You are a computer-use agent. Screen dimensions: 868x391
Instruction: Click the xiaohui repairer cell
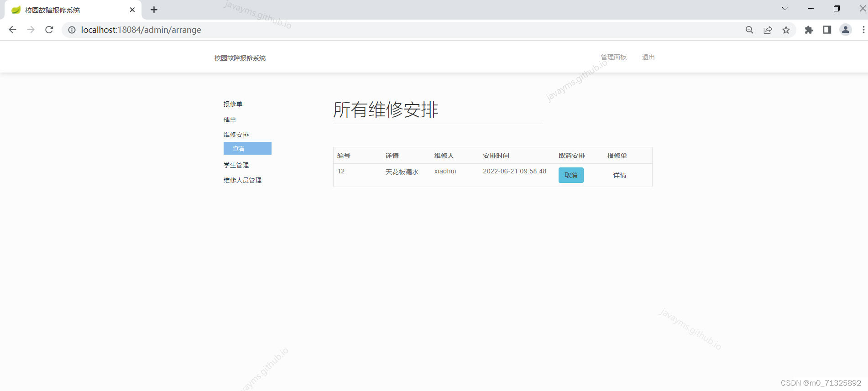445,171
